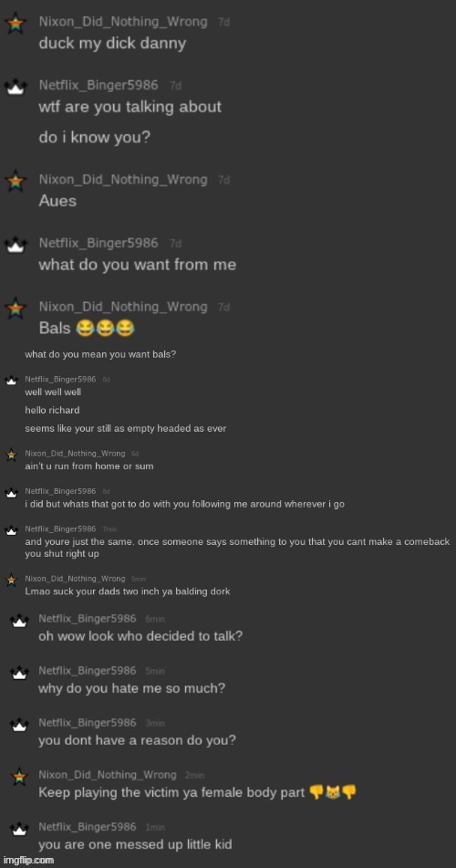Click the laughing emojis after 'Bals'
This screenshot has height=868, width=456.
coord(105,329)
